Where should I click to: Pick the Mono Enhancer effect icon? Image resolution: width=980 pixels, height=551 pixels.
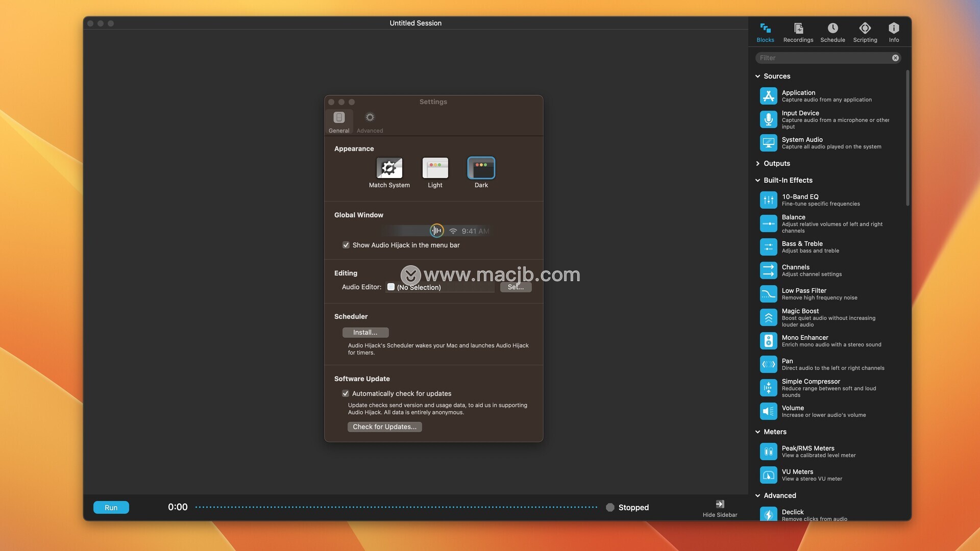768,341
